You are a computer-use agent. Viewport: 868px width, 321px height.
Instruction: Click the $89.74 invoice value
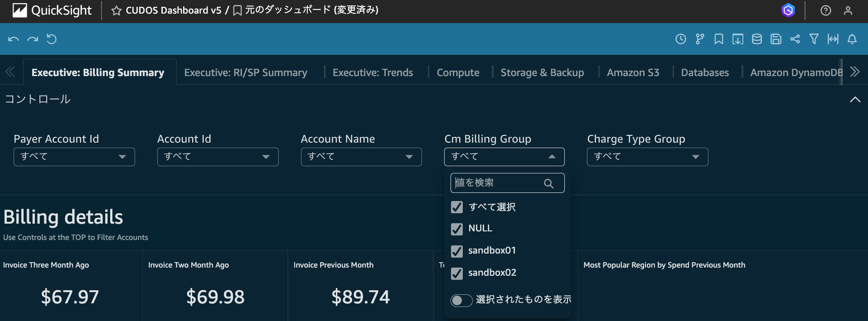click(361, 297)
